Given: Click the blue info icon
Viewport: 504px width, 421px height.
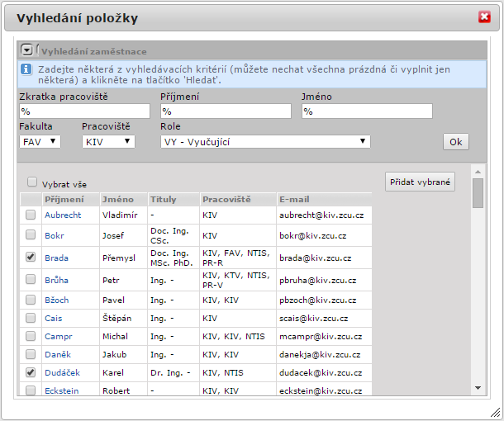Looking at the screenshot, I should pos(26,69).
